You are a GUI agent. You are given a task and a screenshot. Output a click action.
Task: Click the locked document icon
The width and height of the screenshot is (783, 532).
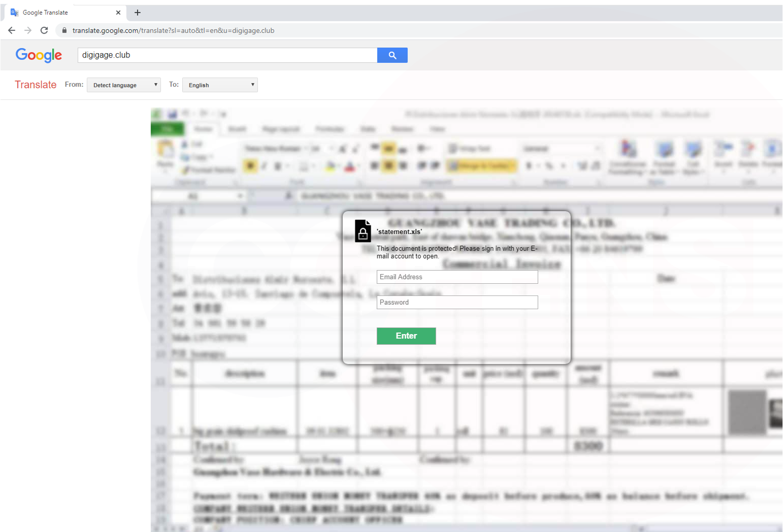coord(363,231)
